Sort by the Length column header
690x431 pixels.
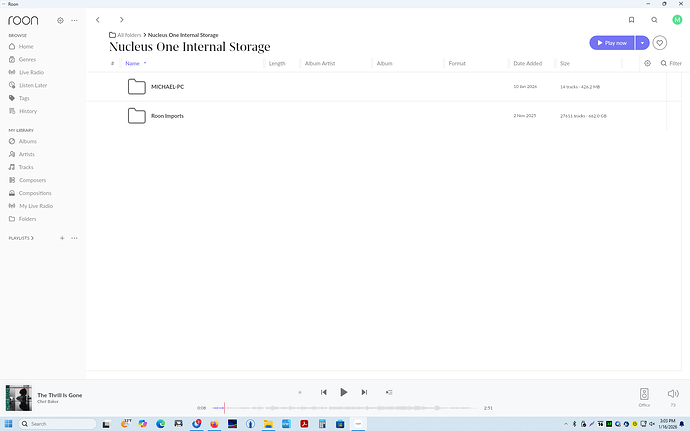(277, 63)
